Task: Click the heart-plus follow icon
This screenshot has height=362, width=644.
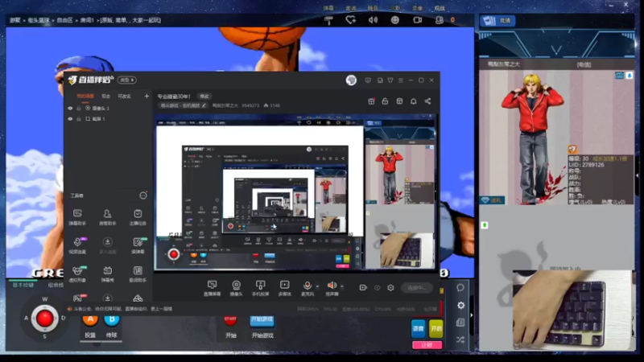Action: pos(350,19)
